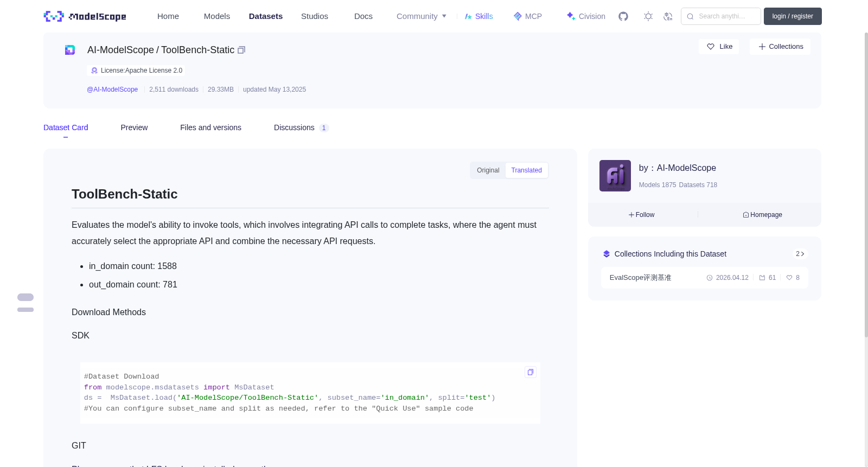
Task: Click the license badge icon
Action: [x=94, y=71]
